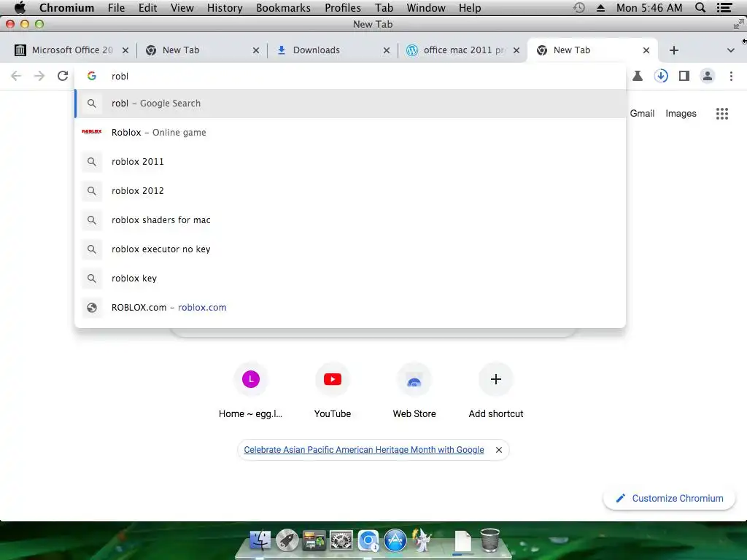
Task: Open the Tab menu
Action: click(384, 8)
